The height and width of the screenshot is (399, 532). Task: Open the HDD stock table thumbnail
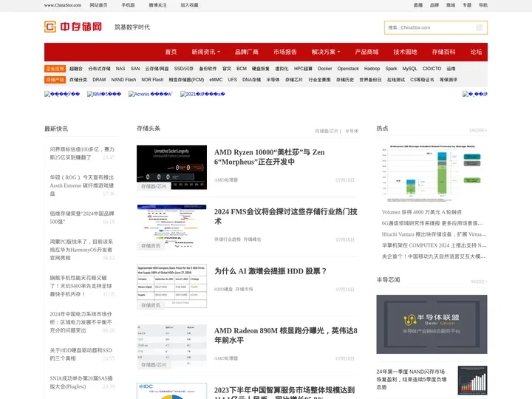click(x=171, y=286)
